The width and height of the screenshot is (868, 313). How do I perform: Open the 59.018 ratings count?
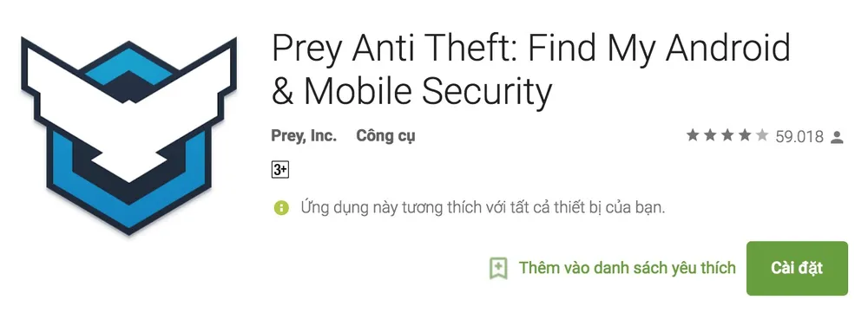click(799, 137)
